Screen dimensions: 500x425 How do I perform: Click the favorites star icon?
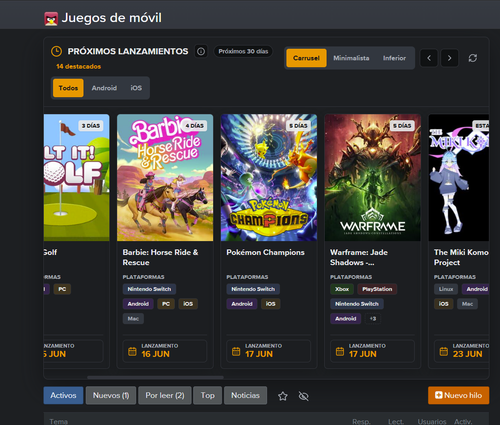tap(283, 396)
